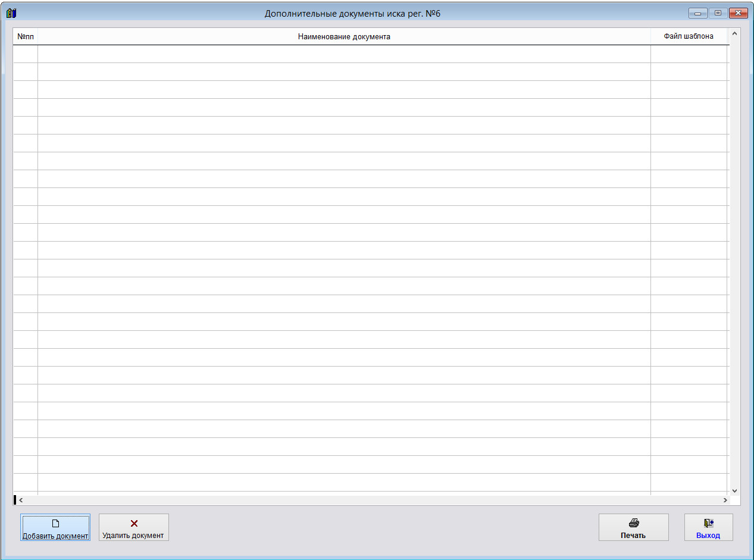754x560 pixels.
Task: Click the vertical scrollbar up arrow
Action: [734, 33]
